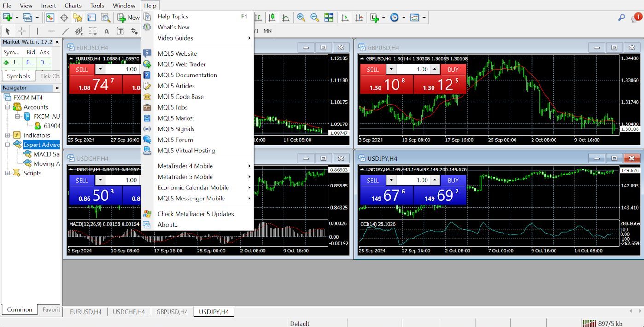Click BUY on the GBPUSD chart

453,70
